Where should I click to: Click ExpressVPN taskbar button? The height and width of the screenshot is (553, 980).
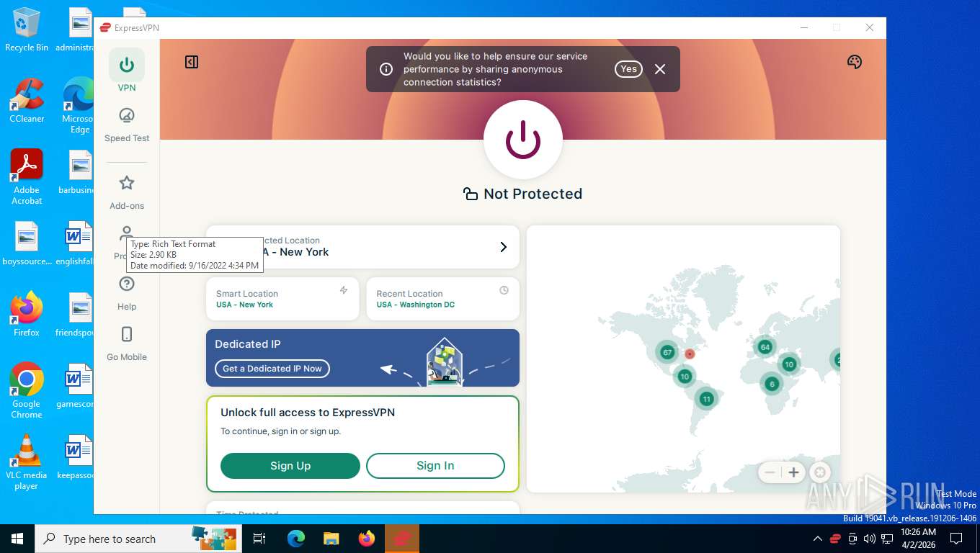pos(402,539)
